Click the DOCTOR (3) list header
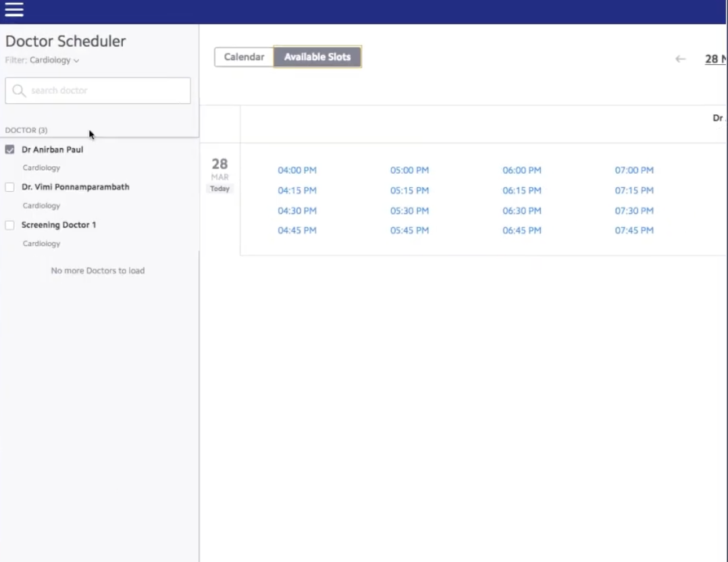The width and height of the screenshot is (728, 562). click(26, 130)
